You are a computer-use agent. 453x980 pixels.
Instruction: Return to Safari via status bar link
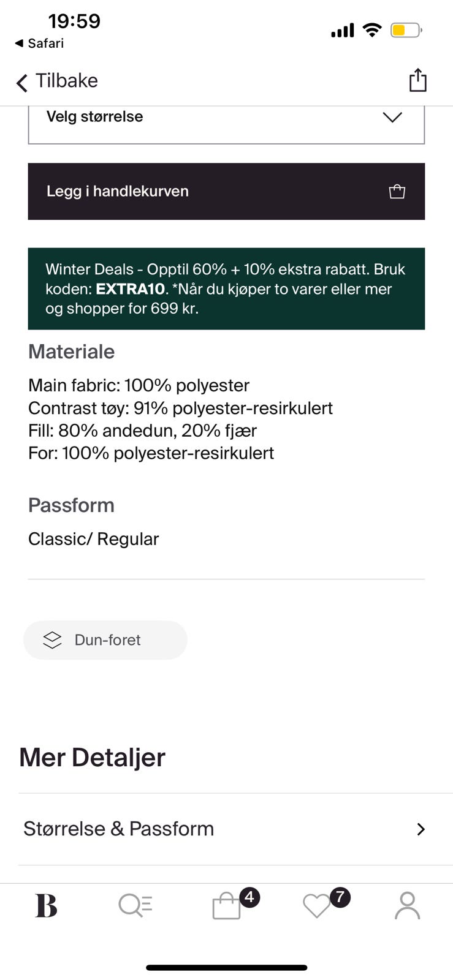[x=39, y=43]
